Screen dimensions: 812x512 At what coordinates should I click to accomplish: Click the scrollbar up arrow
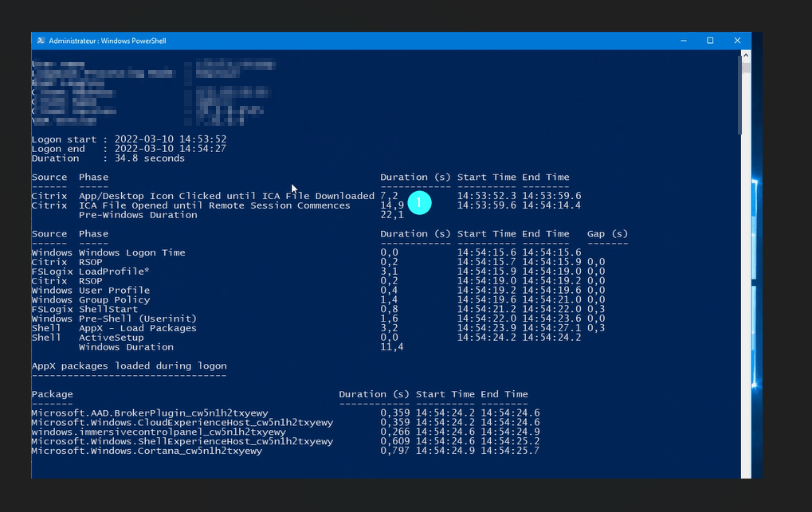745,56
